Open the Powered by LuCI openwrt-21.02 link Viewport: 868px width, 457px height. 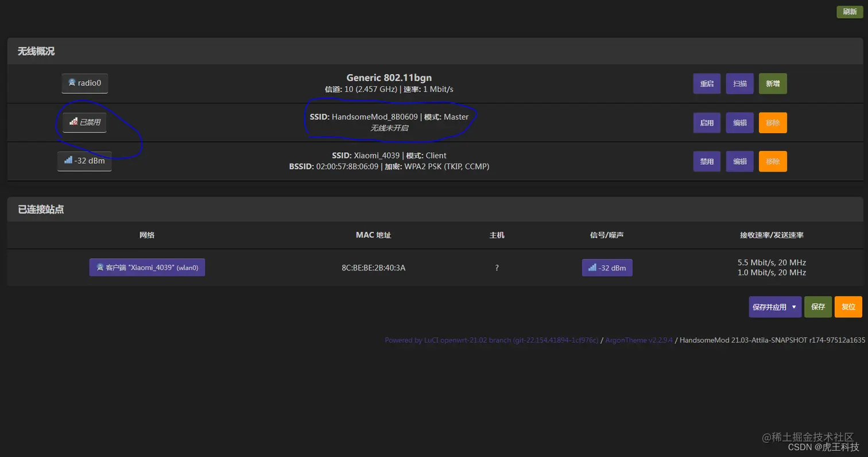coord(491,340)
